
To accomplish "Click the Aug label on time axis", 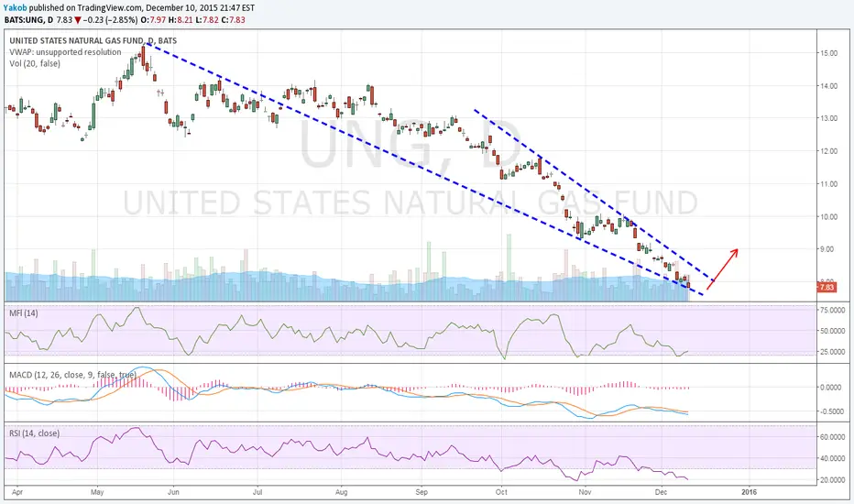I will (341, 492).
